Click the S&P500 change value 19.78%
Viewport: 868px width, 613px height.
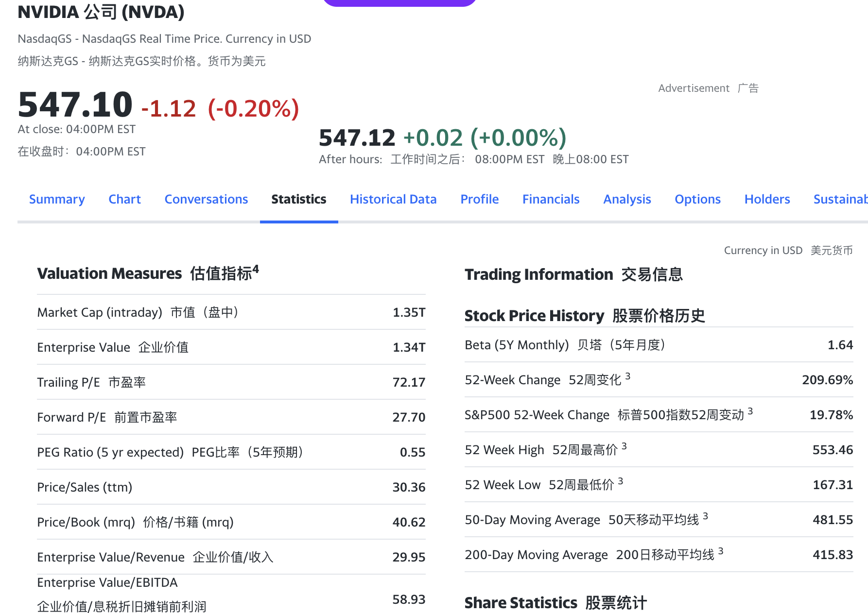click(x=831, y=415)
